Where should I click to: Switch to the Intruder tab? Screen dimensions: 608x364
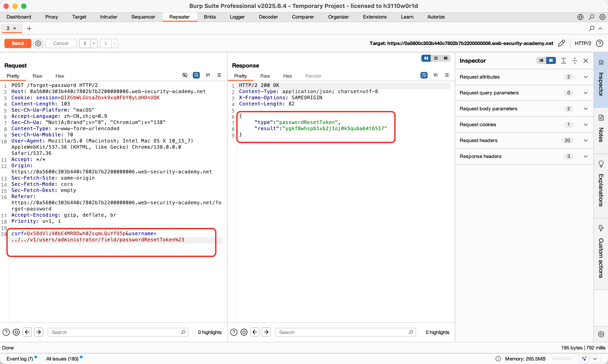108,17
